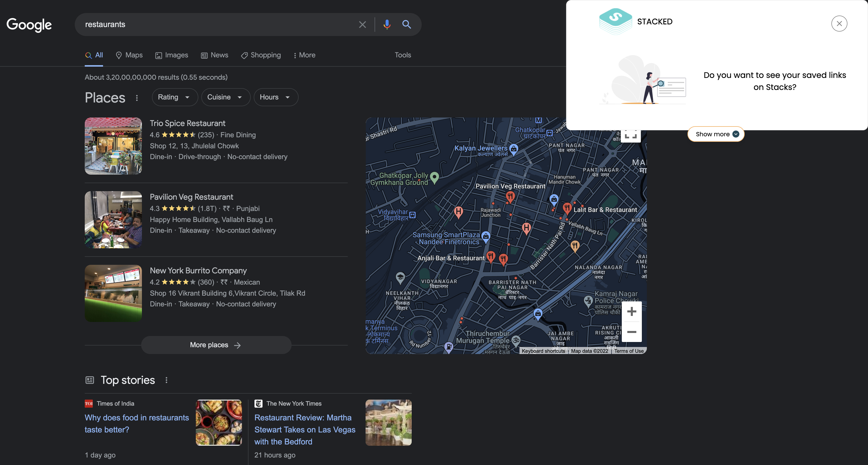Viewport: 868px width, 465px height.
Task: Click The New York Times source label
Action: (294, 404)
